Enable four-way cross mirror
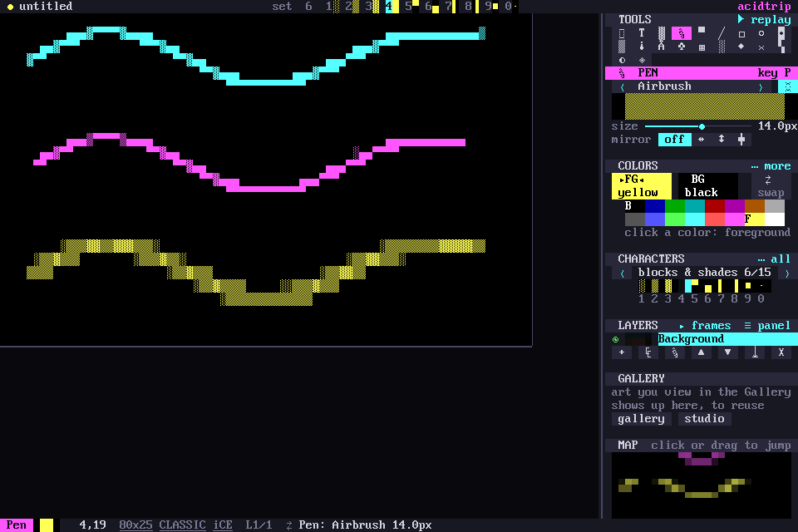 click(x=741, y=140)
